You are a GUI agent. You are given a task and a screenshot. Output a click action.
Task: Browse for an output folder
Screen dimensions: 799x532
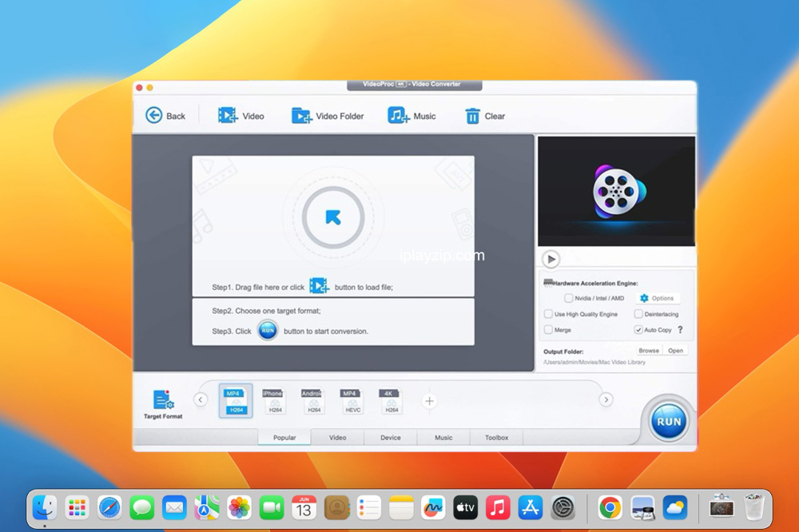(649, 351)
